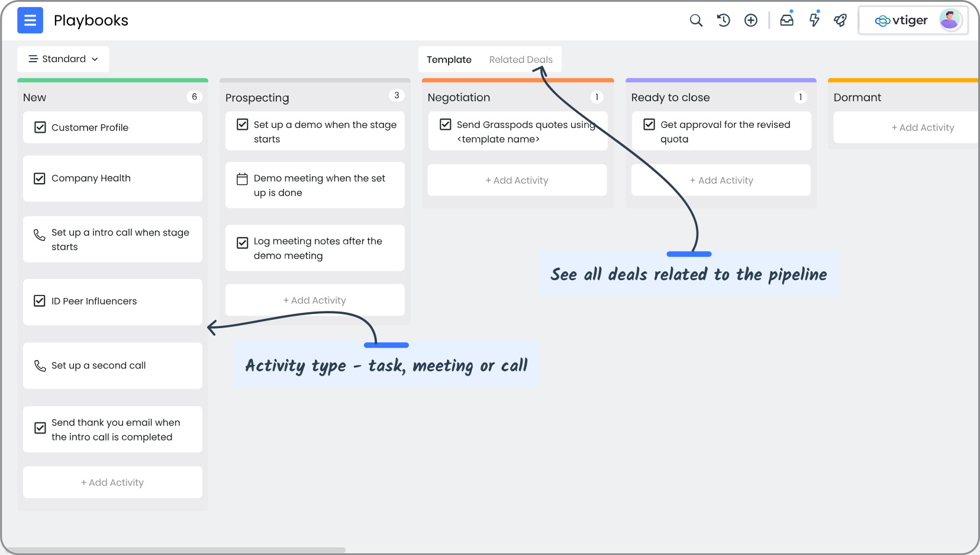Open the 'Company Health' card text
The height and width of the screenshot is (555, 980).
pos(91,178)
